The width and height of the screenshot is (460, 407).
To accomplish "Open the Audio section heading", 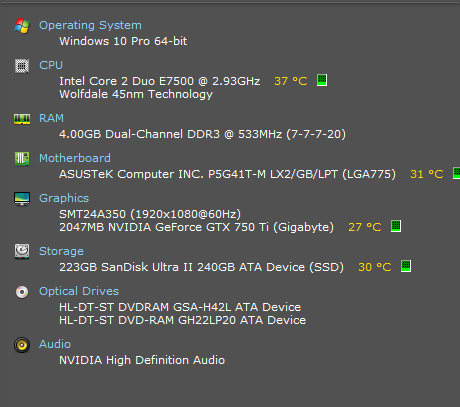I will pyautogui.click(x=55, y=344).
